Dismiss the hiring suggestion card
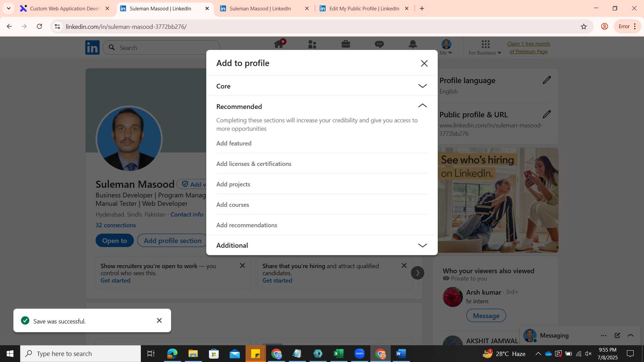Screen dimensions: 644x362 coord(404,265)
